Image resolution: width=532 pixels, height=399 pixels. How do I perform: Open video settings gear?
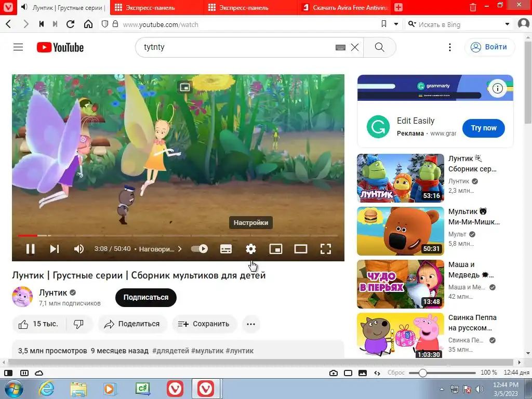tap(251, 249)
